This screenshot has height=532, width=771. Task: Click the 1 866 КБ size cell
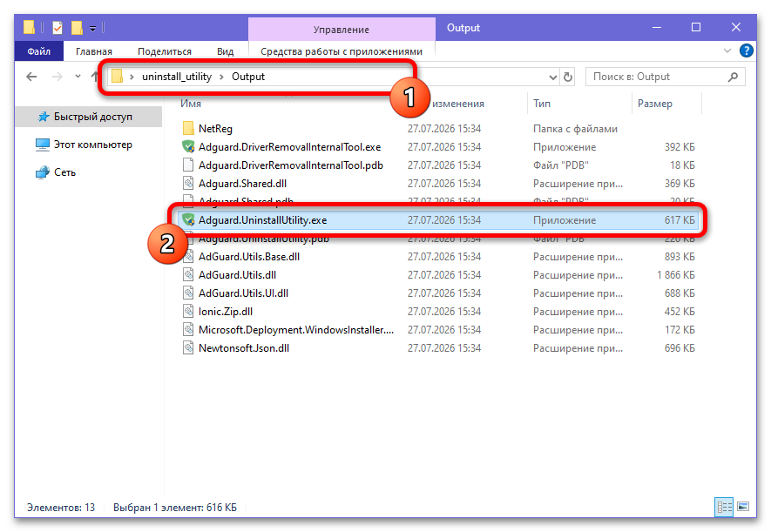676,274
